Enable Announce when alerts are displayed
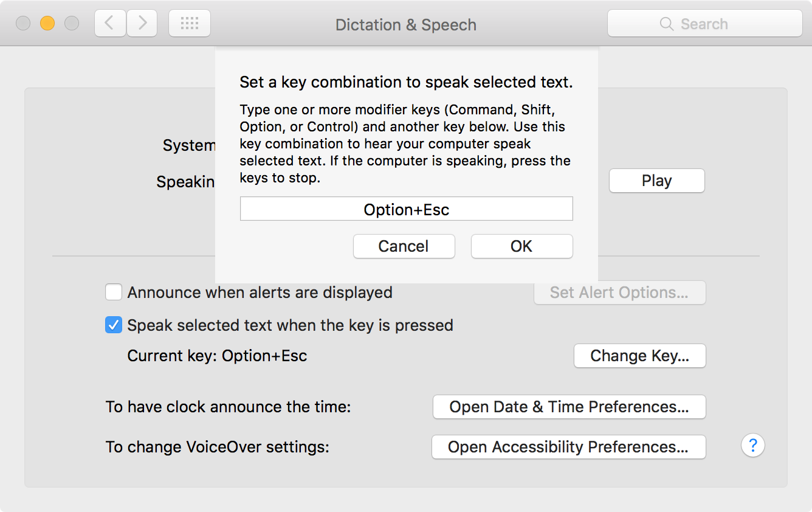This screenshot has height=512, width=812. coord(114,292)
